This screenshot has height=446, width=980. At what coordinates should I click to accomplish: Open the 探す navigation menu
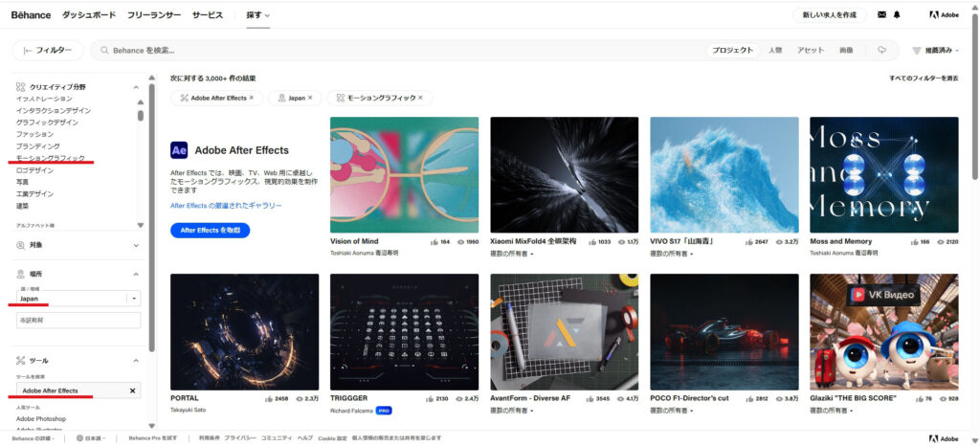tap(257, 15)
